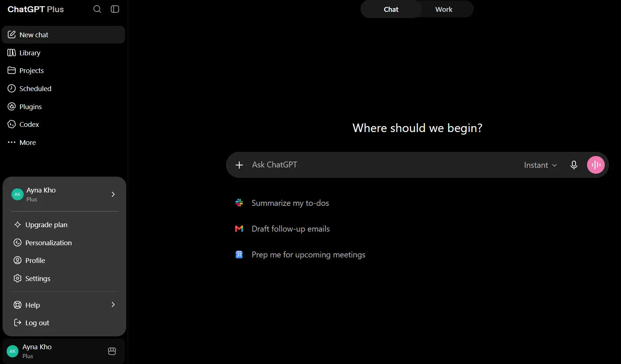Select the Summarize my to-dos suggestion
Image resolution: width=621 pixels, height=364 pixels.
pos(290,203)
